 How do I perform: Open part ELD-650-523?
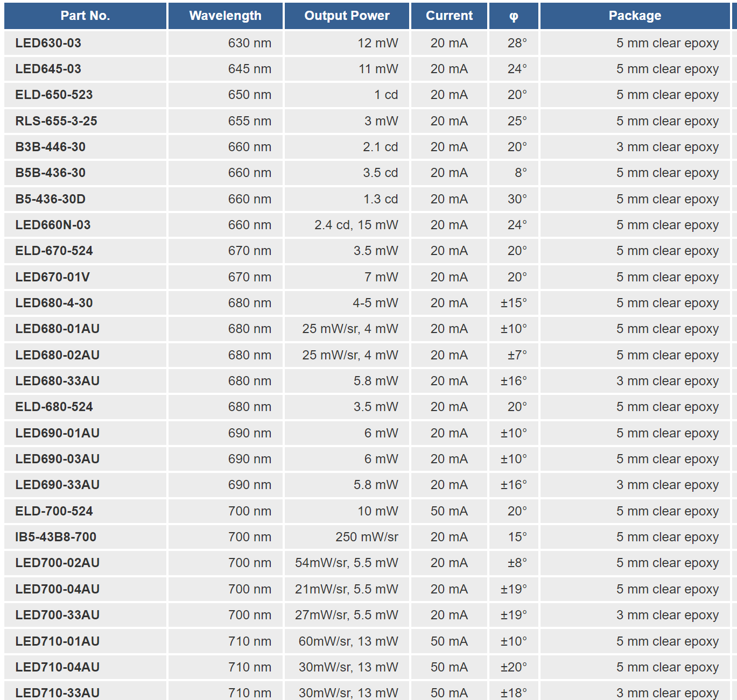[54, 95]
